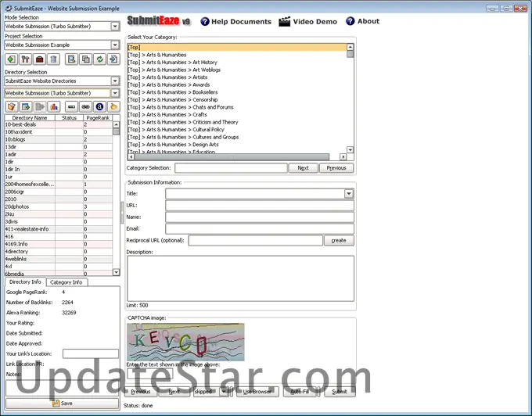Sort by the PageRank column header

coord(98,117)
